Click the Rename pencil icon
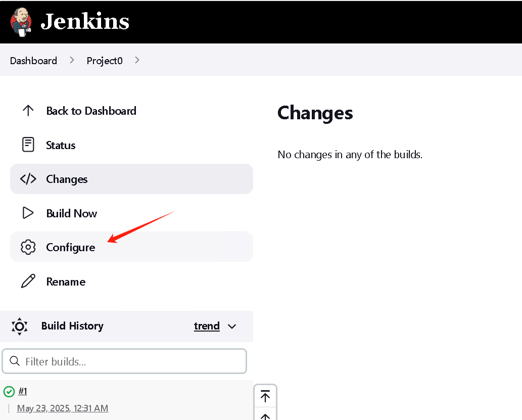Viewport: 522px width, 420px height. click(x=28, y=281)
